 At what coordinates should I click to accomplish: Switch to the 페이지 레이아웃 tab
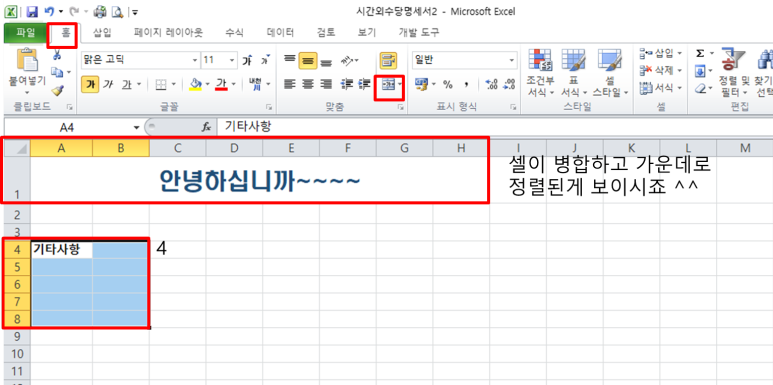pyautogui.click(x=168, y=33)
